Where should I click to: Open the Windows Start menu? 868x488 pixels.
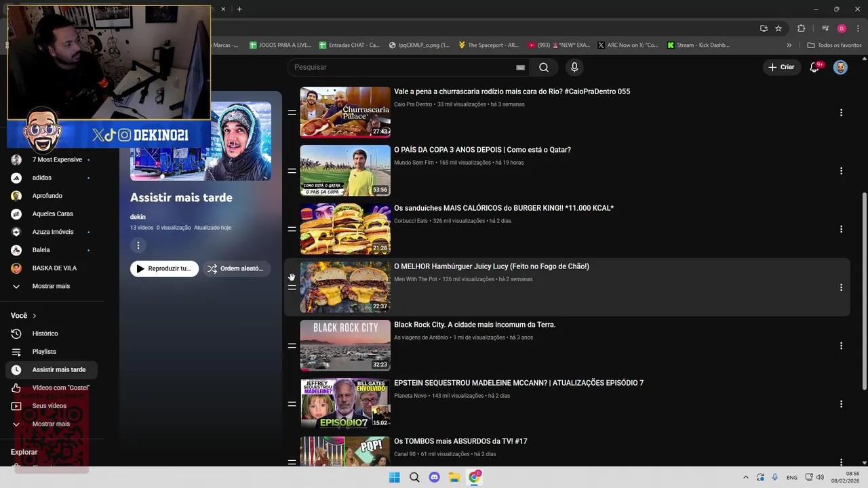[394, 477]
